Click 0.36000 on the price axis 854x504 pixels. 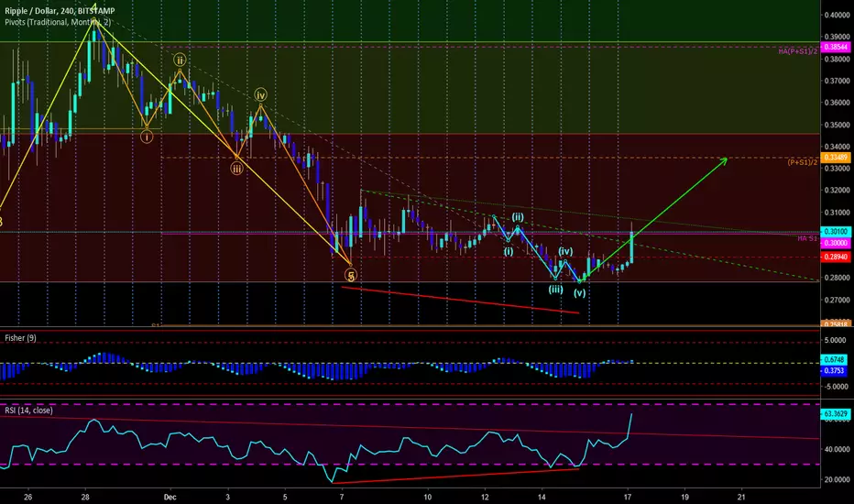point(838,103)
